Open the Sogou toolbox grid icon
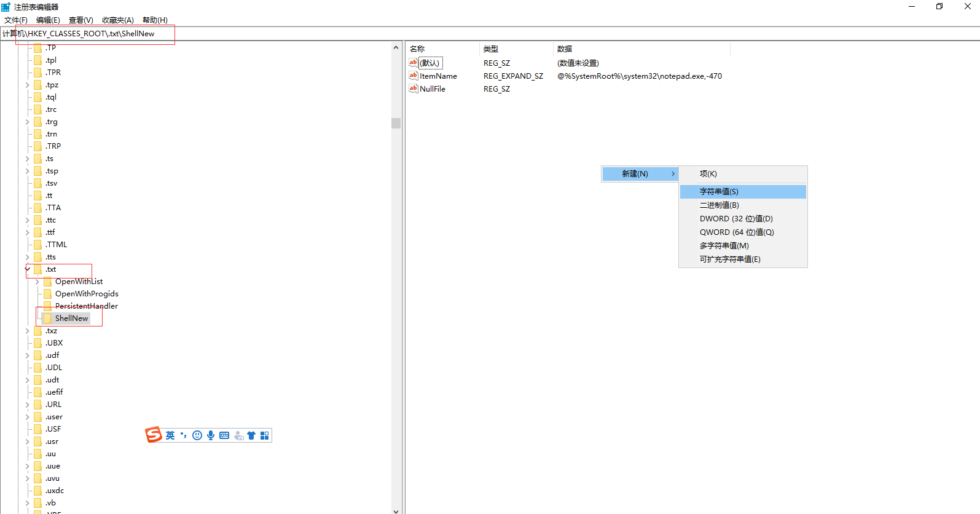 [x=265, y=435]
